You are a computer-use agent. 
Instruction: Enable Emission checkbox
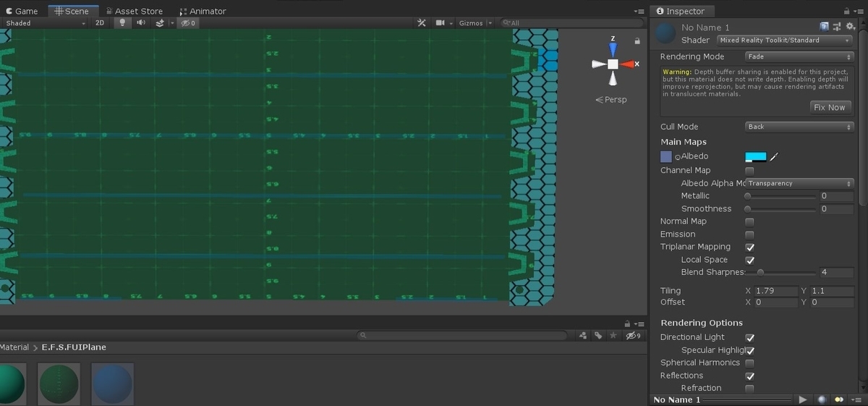tap(749, 234)
